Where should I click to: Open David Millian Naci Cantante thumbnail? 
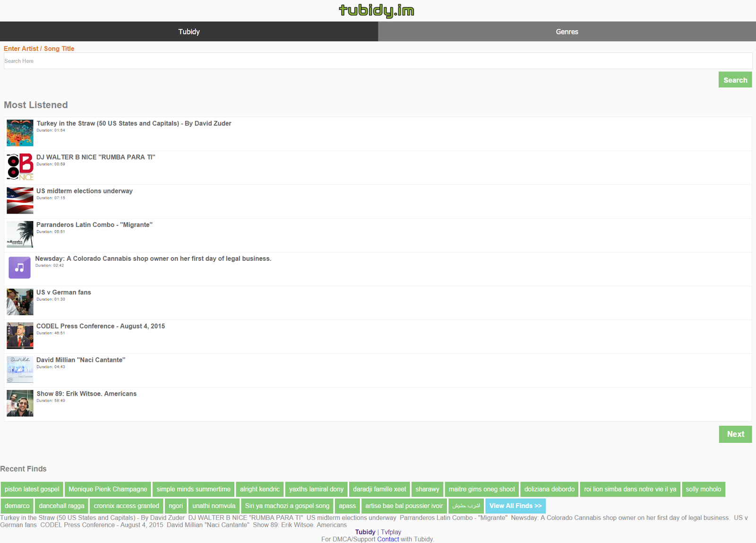[x=20, y=370]
